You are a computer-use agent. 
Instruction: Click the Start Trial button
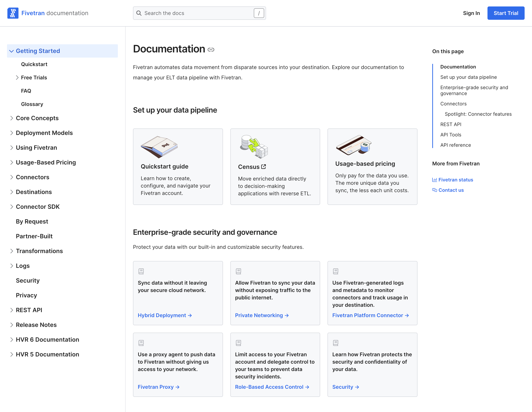pyautogui.click(x=506, y=13)
